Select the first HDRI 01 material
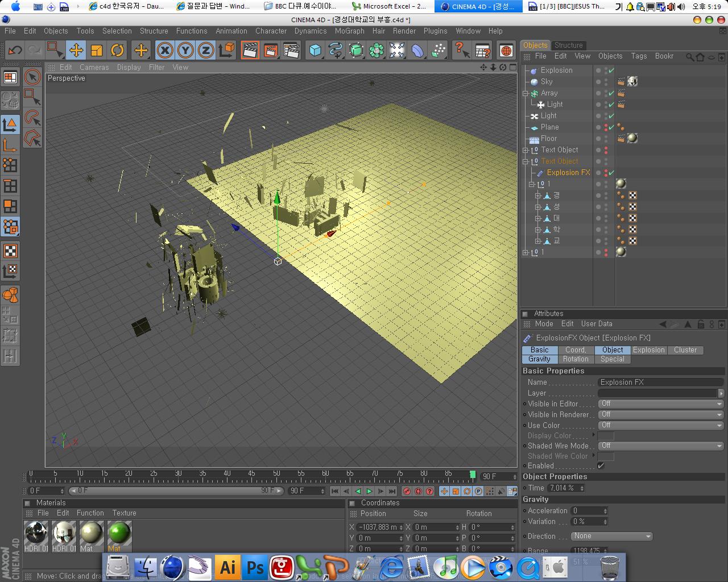This screenshot has height=582, width=728. click(36, 534)
